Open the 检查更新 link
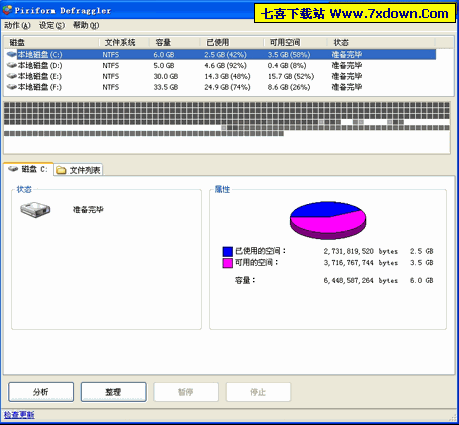This screenshot has width=459, height=425. (19, 415)
